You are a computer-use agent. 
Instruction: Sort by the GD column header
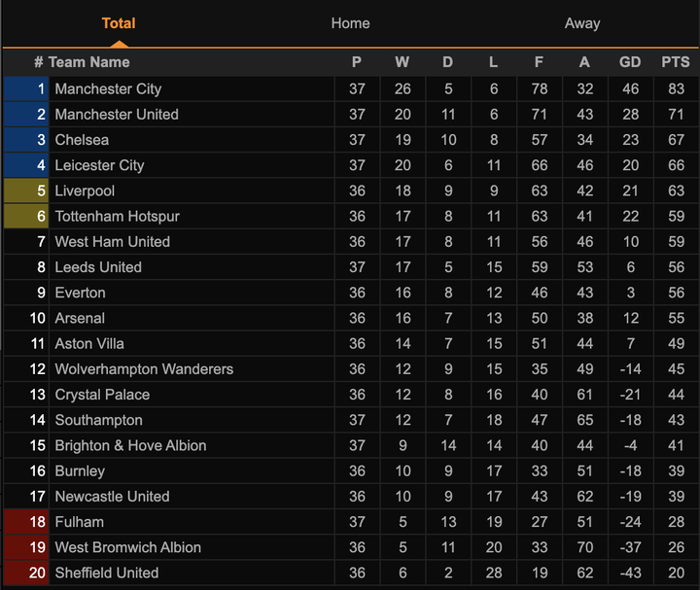(630, 62)
